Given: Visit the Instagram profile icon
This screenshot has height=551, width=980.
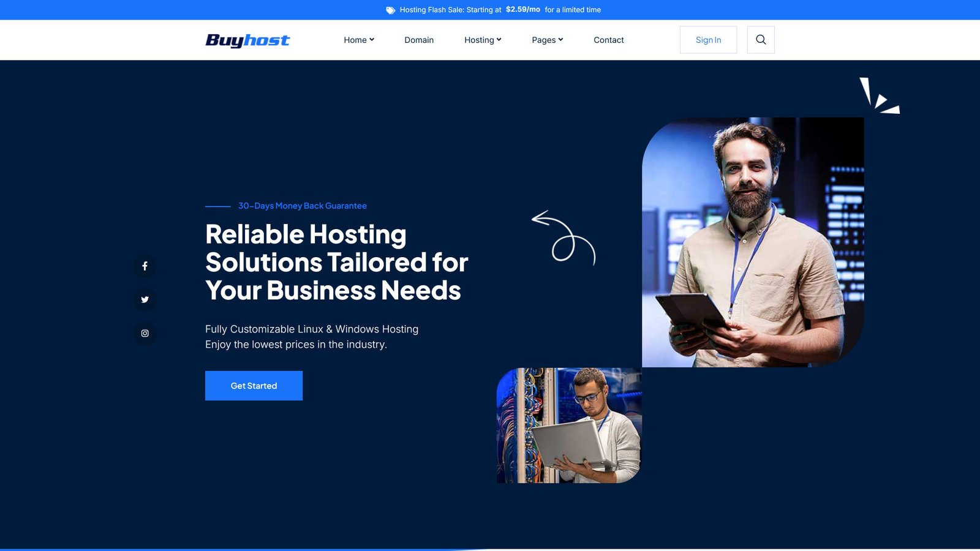Looking at the screenshot, I should 145,334.
